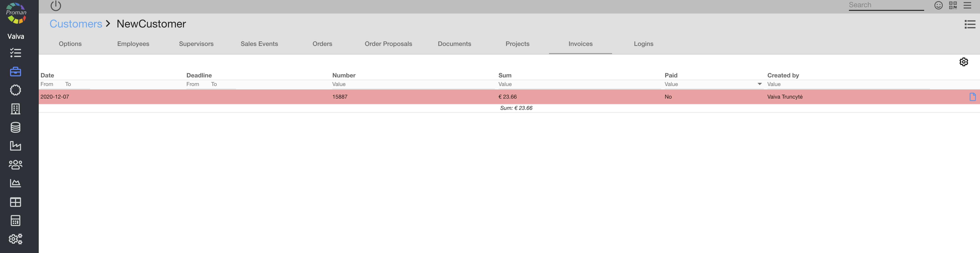
Task: Open the briefcase icon in sidebar
Action: coord(16,72)
